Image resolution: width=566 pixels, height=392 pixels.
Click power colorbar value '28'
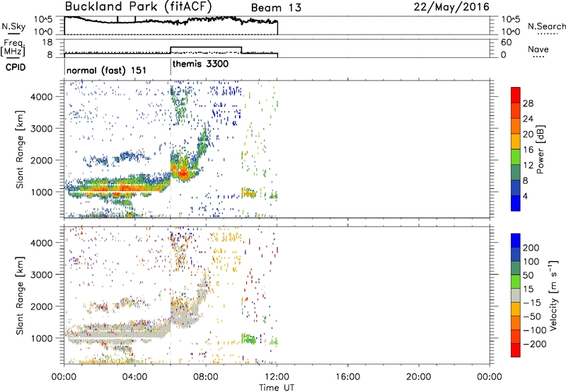528,103
